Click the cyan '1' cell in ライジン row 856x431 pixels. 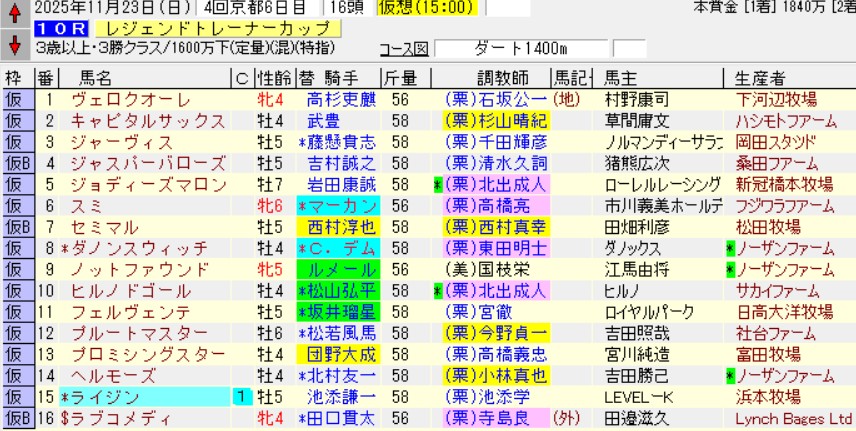tap(241, 397)
